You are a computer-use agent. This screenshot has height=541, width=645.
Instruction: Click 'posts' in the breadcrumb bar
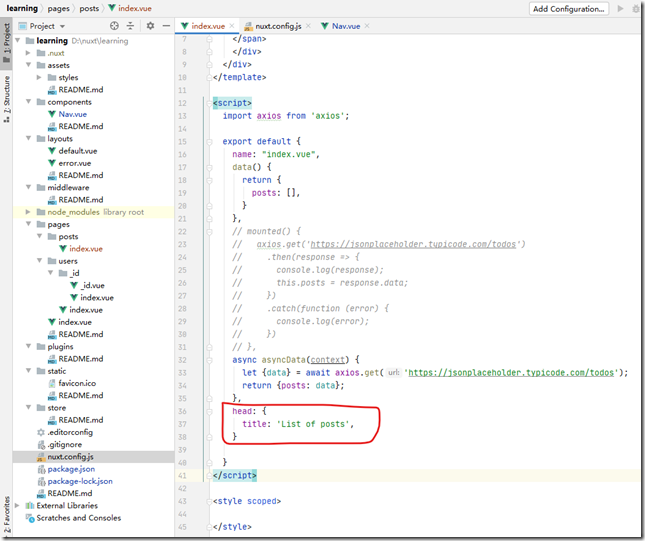point(89,8)
